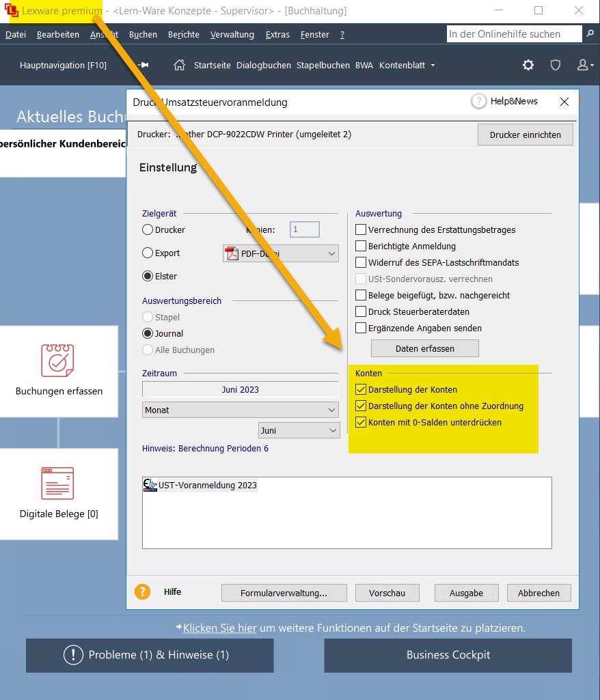600x700 pixels.
Task: Select UST-Voranmeldung 2023 list entry
Action: click(208, 486)
